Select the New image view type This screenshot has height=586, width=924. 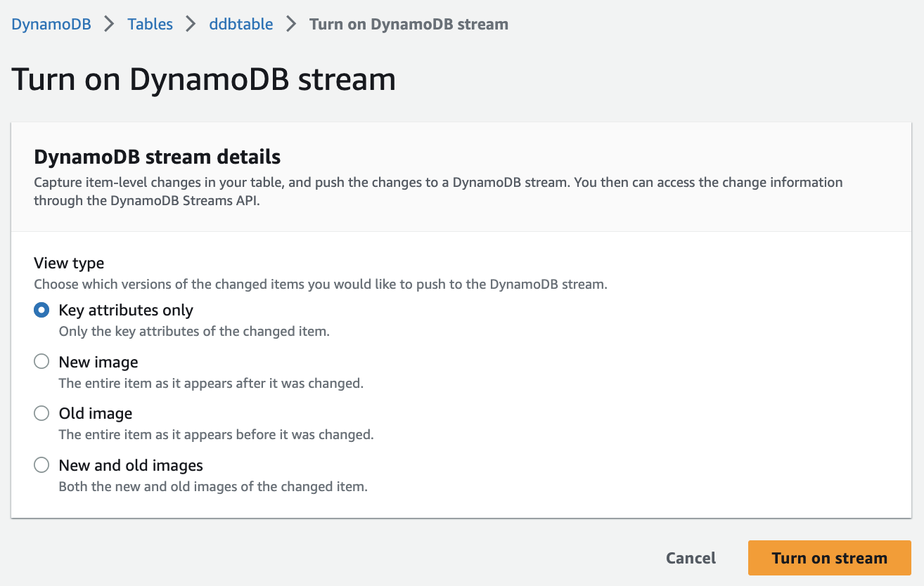[x=41, y=361]
